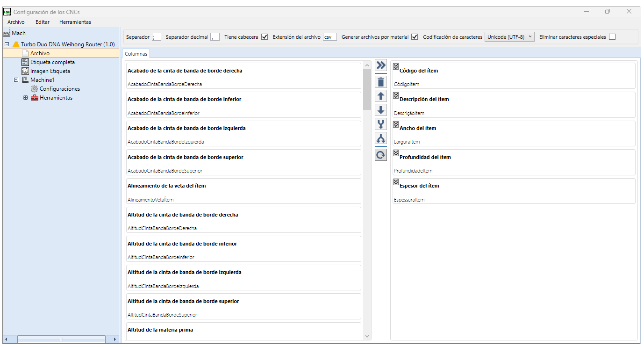Viewport: 644px width, 347px height.
Task: Click the tree panel scroll-right arrow
Action: [115, 340]
